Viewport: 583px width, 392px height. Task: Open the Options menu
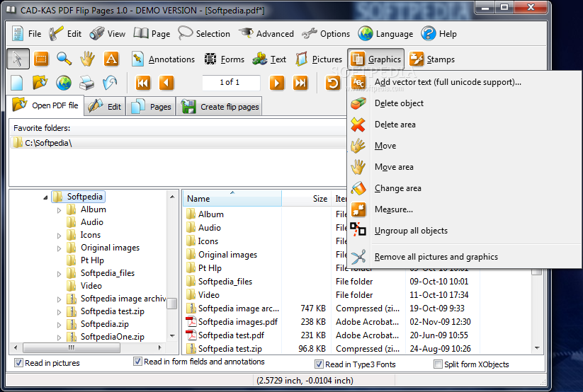[326, 34]
